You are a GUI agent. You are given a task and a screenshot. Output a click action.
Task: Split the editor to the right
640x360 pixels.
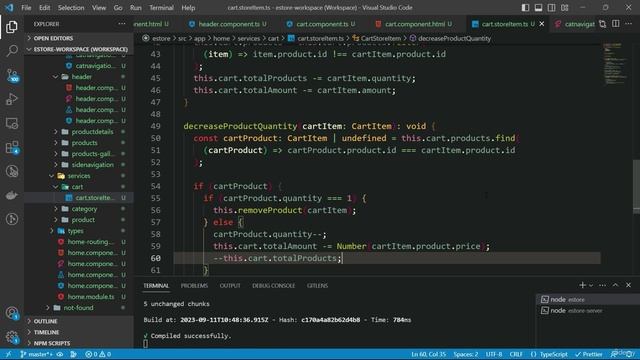click(x=616, y=24)
